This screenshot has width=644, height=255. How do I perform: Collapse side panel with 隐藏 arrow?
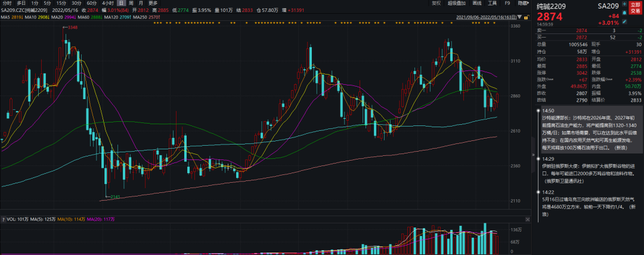pos(523,3)
